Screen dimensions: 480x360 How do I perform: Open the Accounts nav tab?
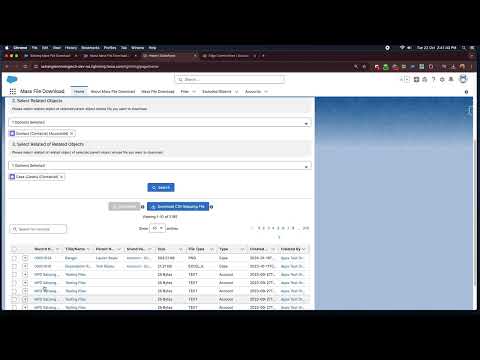click(253, 91)
